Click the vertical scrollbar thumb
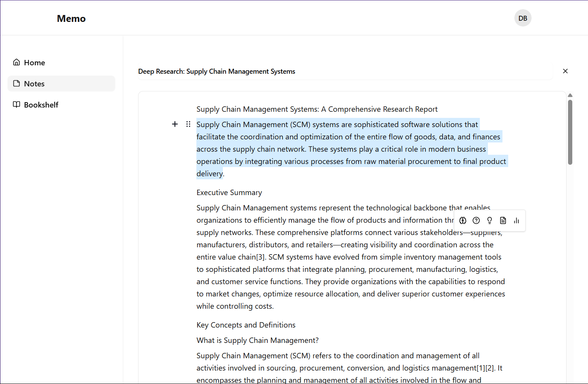 [x=570, y=132]
